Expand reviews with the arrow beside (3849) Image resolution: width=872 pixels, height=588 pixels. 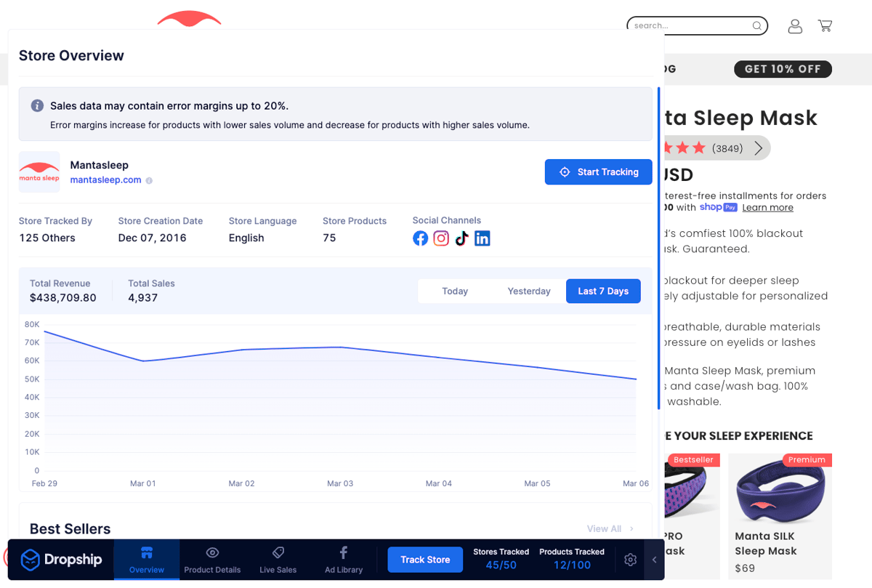[x=759, y=148]
